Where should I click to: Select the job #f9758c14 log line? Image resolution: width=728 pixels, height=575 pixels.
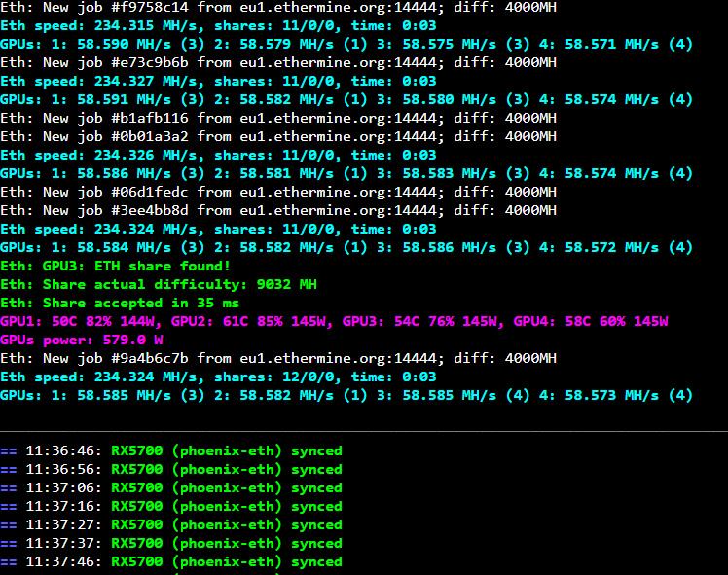278,7
